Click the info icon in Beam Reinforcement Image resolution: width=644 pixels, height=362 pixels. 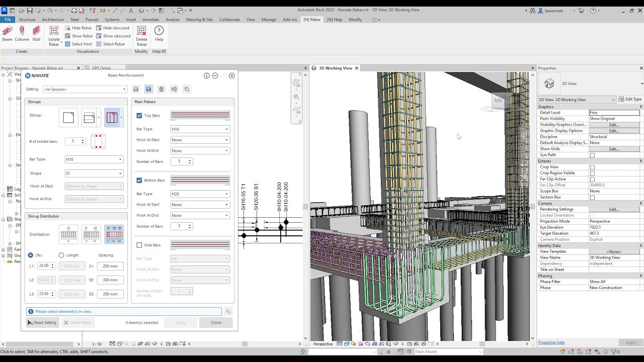(206, 75)
